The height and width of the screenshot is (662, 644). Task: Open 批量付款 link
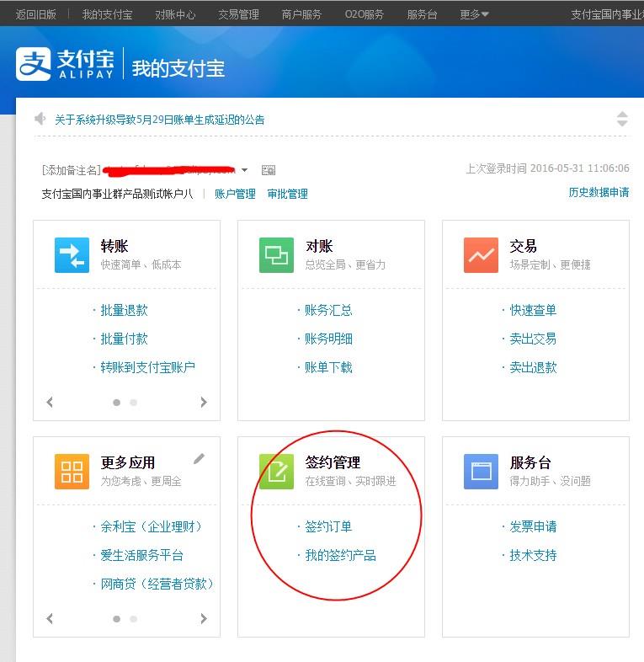pos(124,339)
